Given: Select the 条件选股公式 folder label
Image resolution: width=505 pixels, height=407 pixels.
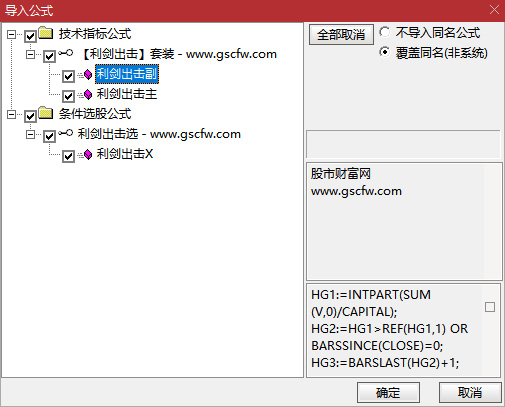Looking at the screenshot, I should 95,114.
